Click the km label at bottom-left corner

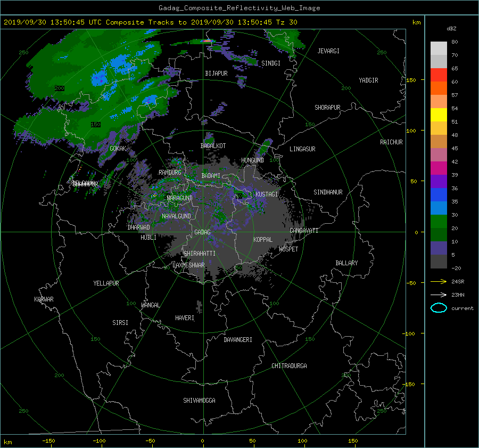8,442
